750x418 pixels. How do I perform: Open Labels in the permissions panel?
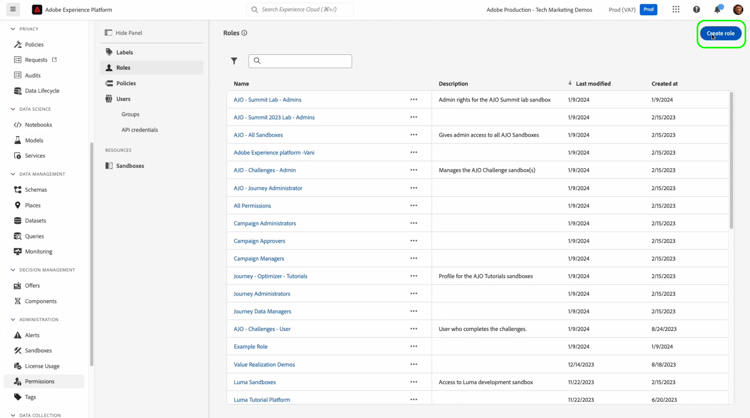click(124, 52)
